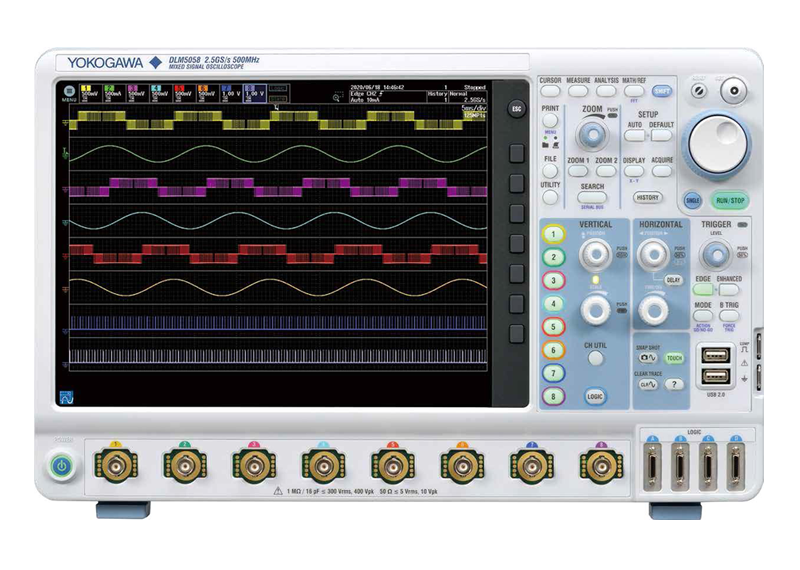Toggle channel 7 with the blue button

[554, 373]
